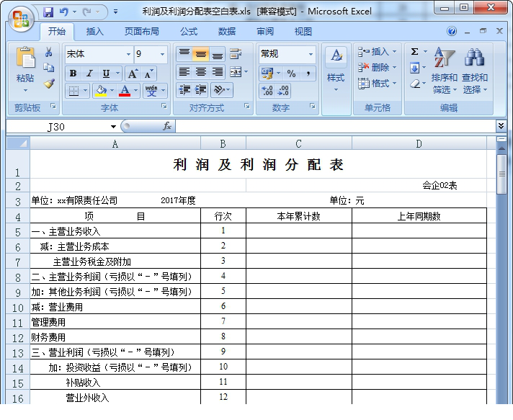Open the font size 9 dropdown

(x=162, y=54)
